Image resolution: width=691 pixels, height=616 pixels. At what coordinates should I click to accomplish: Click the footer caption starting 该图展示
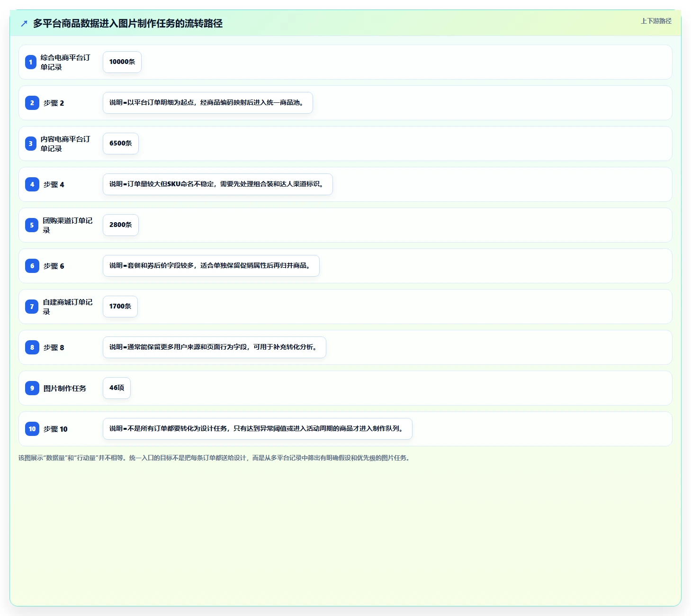(214, 458)
